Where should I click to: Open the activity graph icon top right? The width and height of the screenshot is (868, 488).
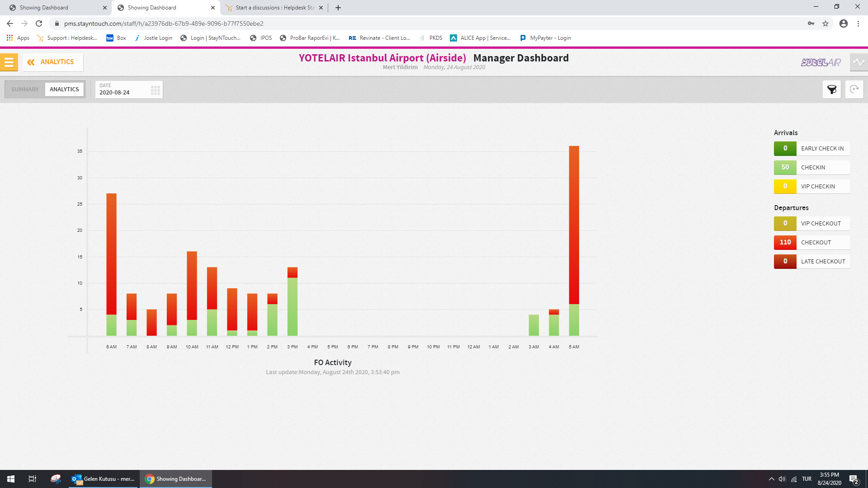[859, 62]
